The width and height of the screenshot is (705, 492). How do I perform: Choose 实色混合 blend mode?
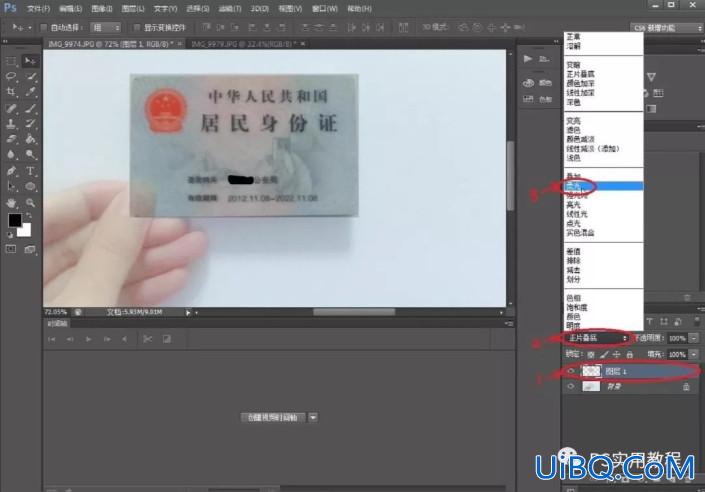pos(604,233)
